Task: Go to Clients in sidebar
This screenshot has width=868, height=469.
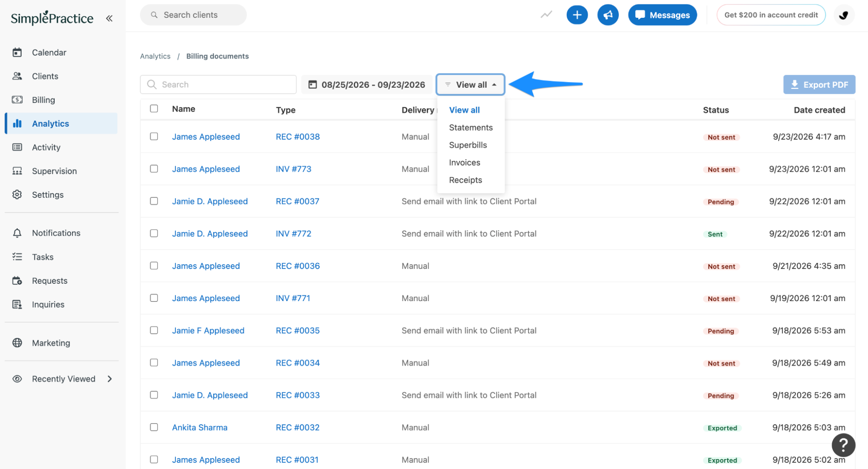Action: 45,76
